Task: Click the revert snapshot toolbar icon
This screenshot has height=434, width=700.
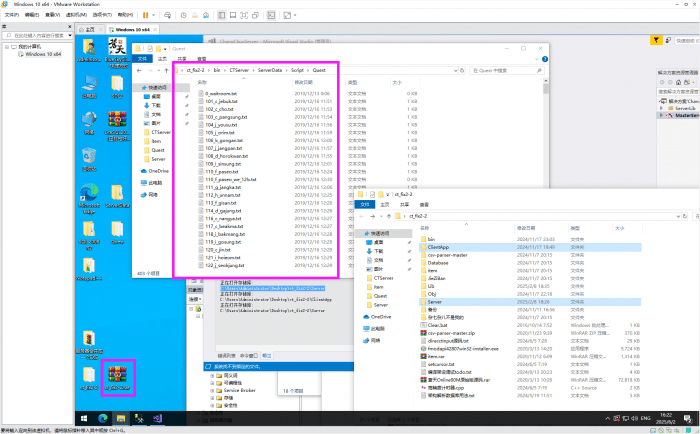Action: click(x=195, y=15)
